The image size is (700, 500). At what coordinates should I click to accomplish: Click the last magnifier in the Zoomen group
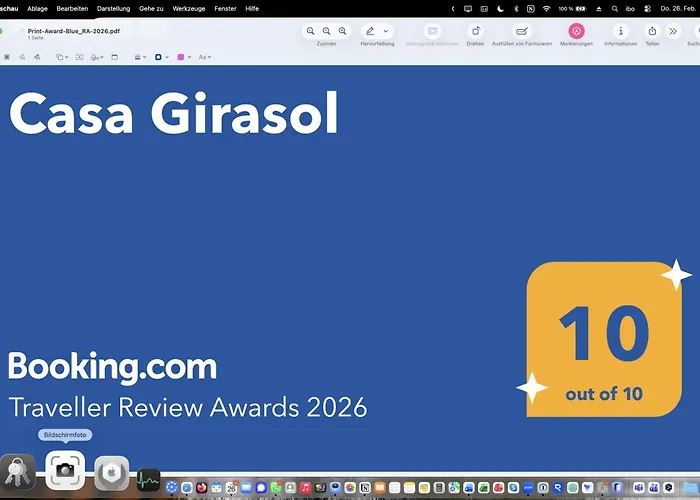coord(342,31)
